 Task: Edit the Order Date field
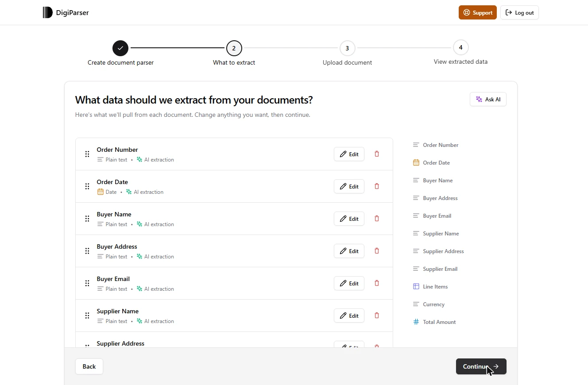coord(349,186)
